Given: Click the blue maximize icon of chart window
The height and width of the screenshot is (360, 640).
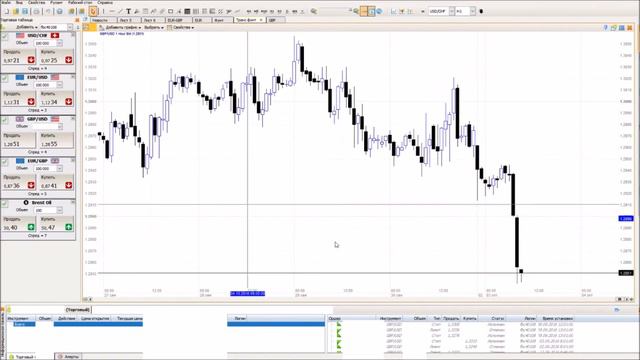Looking at the screenshot, I should pos(622,27).
